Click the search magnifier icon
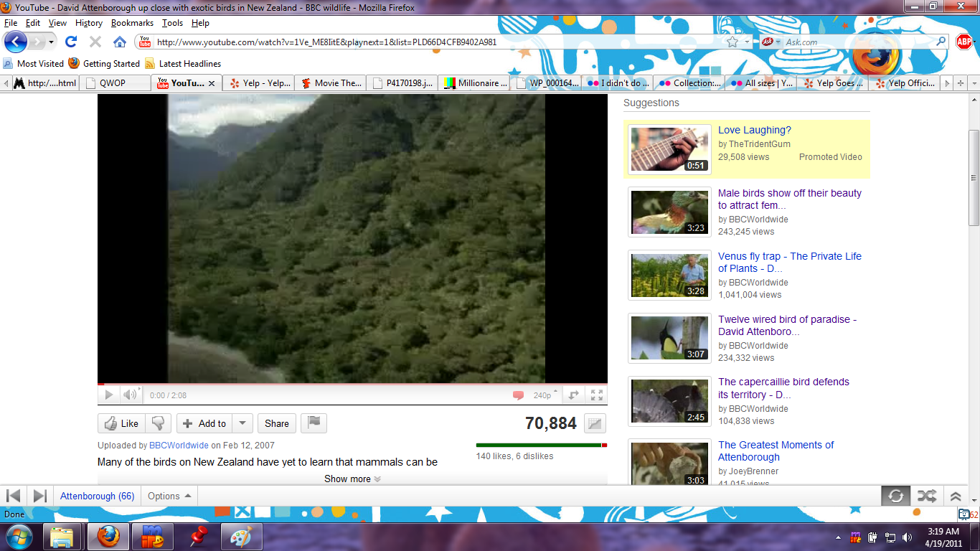The height and width of the screenshot is (551, 980). (941, 42)
